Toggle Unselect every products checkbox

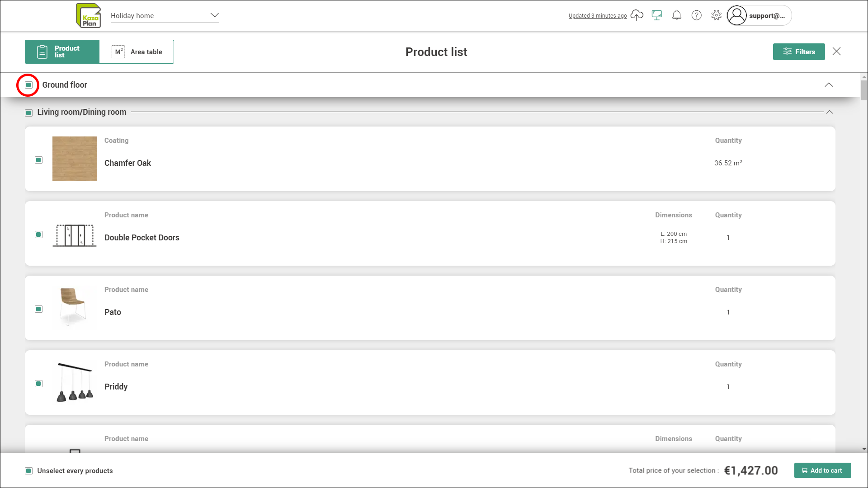(x=28, y=471)
